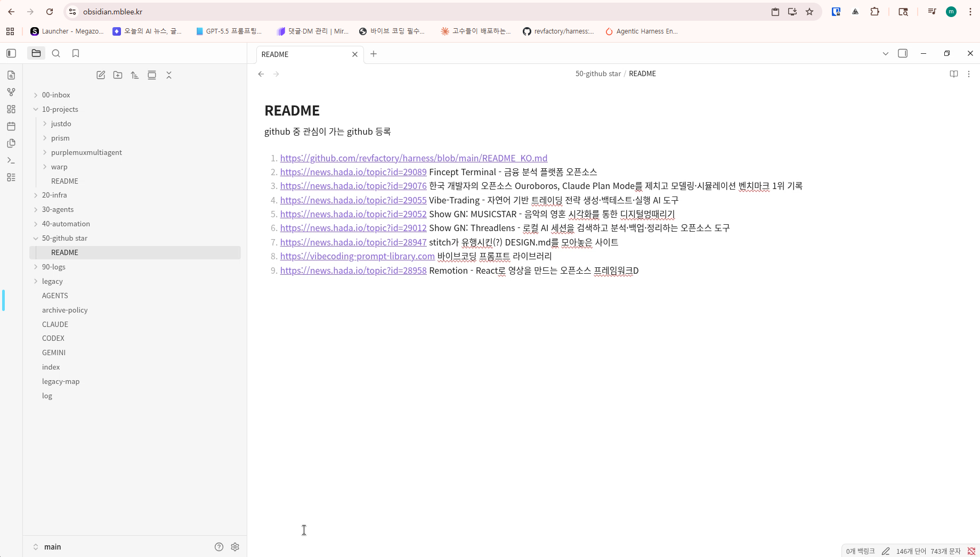Open a new tab with plus icon
Viewport: 980px width, 557px height.
pyautogui.click(x=374, y=54)
